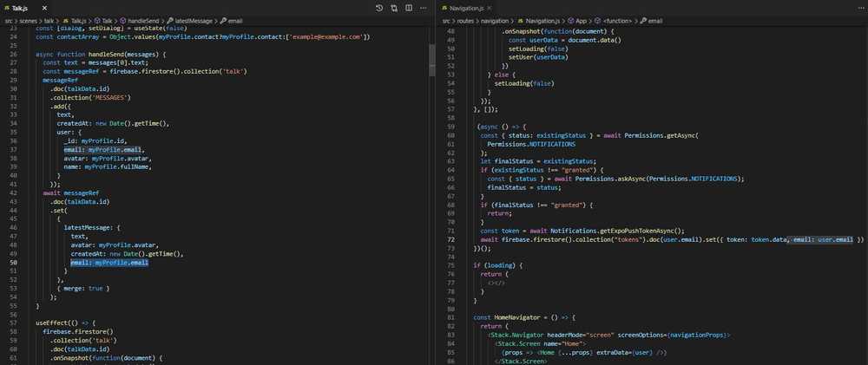Select 'talk' folder breadcrumb in left editor
Screen dimensions: 868x365
(49, 21)
